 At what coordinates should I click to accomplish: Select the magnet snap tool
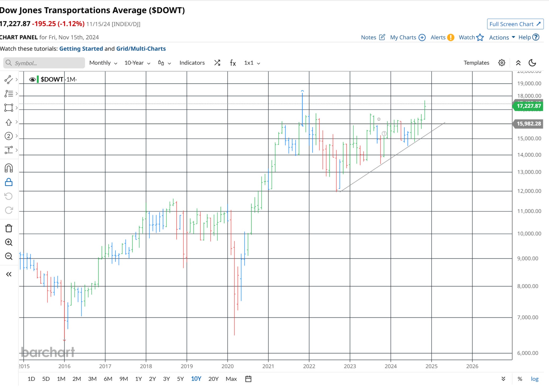click(9, 168)
